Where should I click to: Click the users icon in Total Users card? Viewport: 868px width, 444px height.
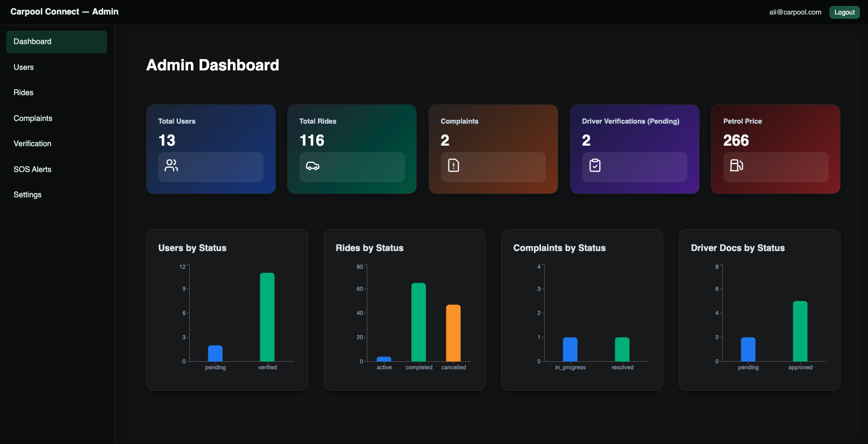pyautogui.click(x=172, y=166)
